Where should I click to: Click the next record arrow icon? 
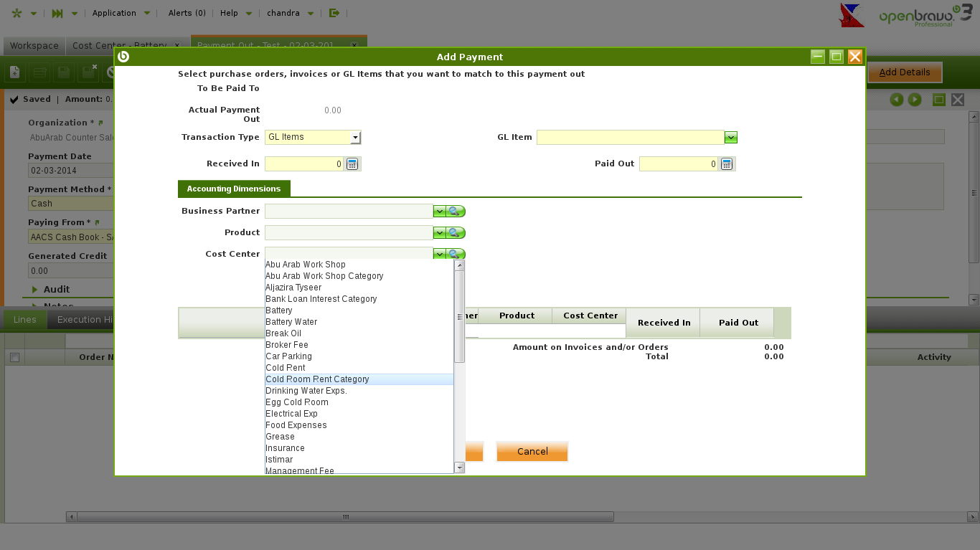coord(915,100)
